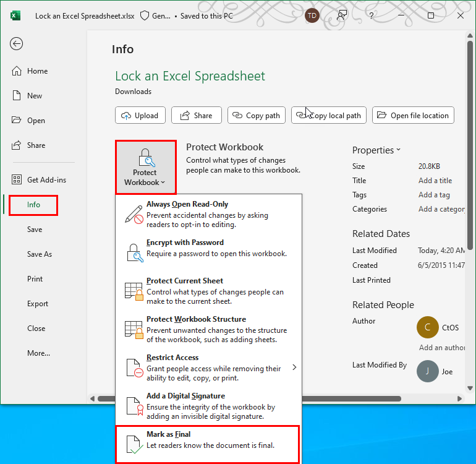Click the lock-and-key icon for Encrypt with Password
The height and width of the screenshot is (464, 476).
coord(135,252)
